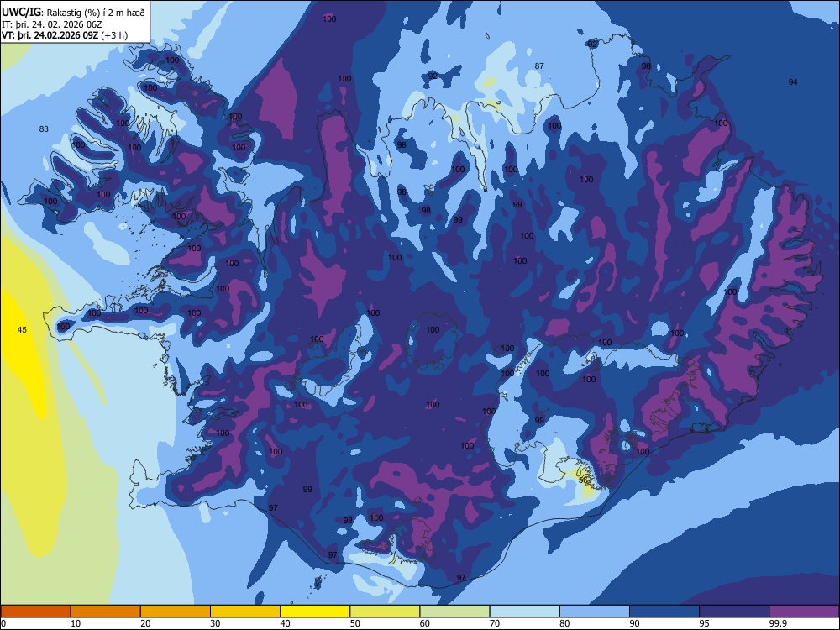840x630 pixels.
Task: Click the '83' humidity value on the map
Action: click(44, 129)
